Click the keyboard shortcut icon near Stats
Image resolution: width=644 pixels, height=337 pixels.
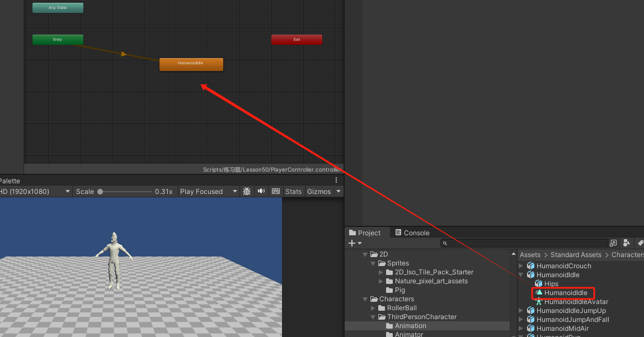point(275,191)
